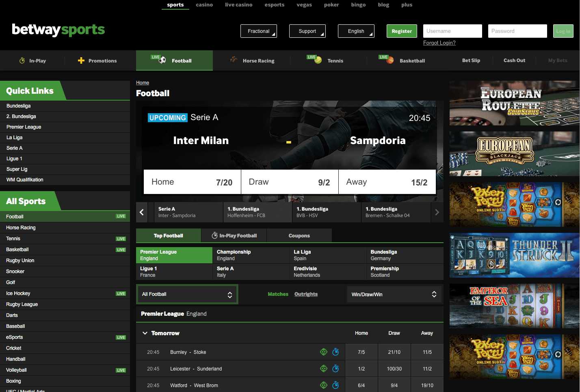Click the green cash out icon for Watford - West Brom
The width and height of the screenshot is (580, 392).
pos(324,385)
